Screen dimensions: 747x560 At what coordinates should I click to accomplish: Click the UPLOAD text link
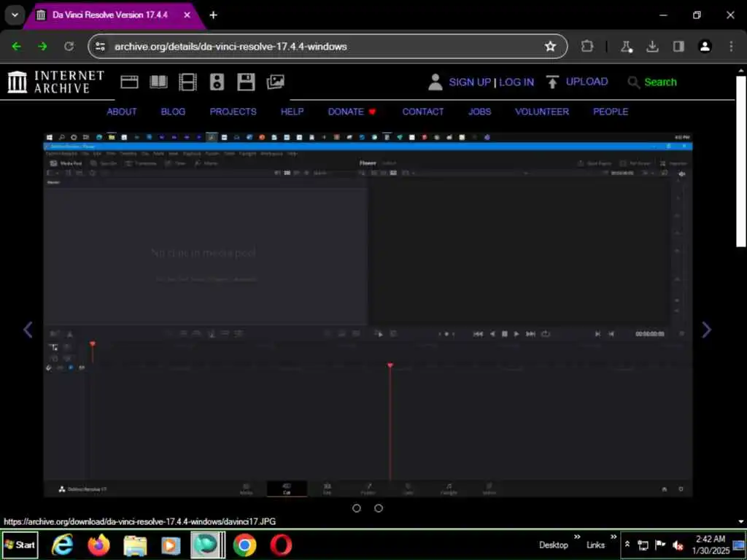point(587,82)
